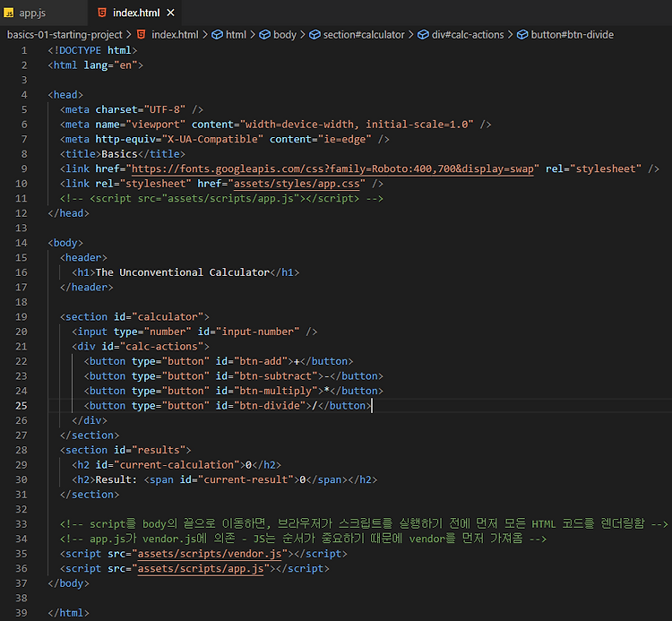Follow the assets/styles/app.css link

pyautogui.click(x=297, y=184)
